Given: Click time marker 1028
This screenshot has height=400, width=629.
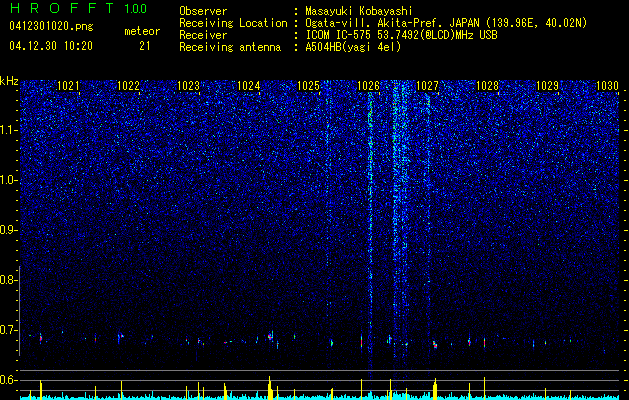Looking at the screenshot, I should [x=487, y=86].
